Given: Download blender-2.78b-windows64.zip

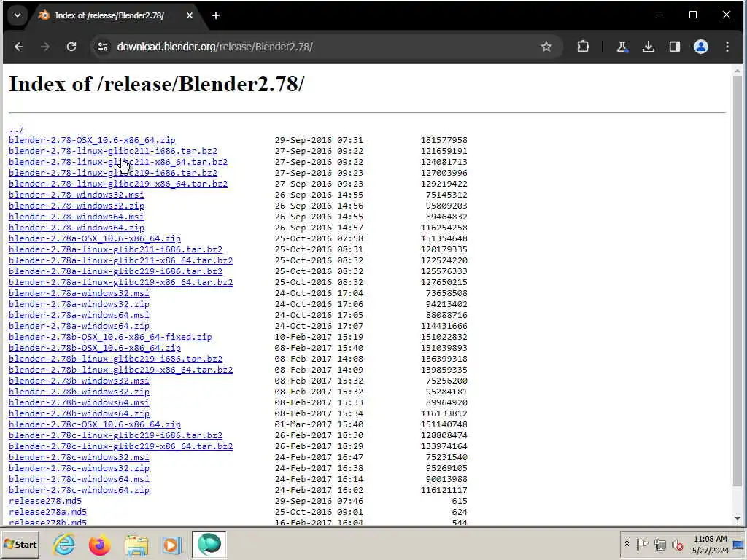Looking at the screenshot, I should point(79,414).
